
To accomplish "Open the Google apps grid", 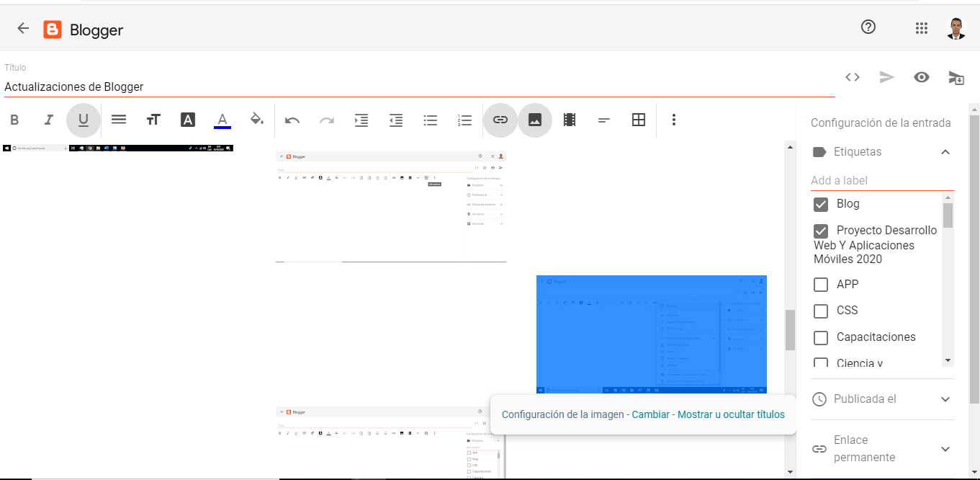I will coord(922,28).
